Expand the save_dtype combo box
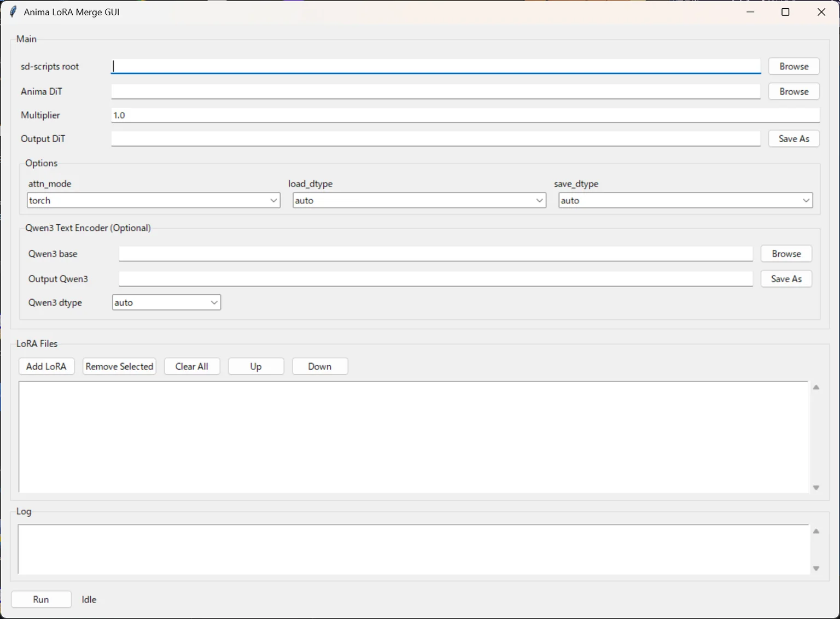Image resolution: width=840 pixels, height=619 pixels. tap(685, 200)
